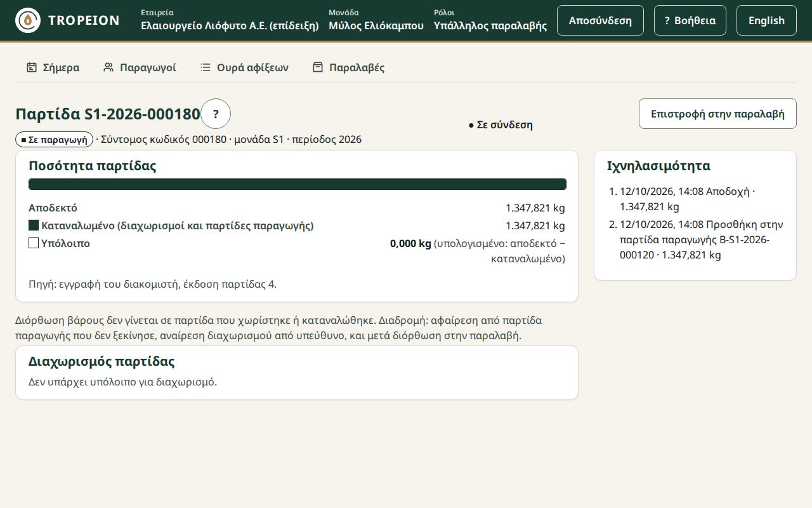Select the Παραλαβές tab
Screen dimensions: 812x508
348,67
